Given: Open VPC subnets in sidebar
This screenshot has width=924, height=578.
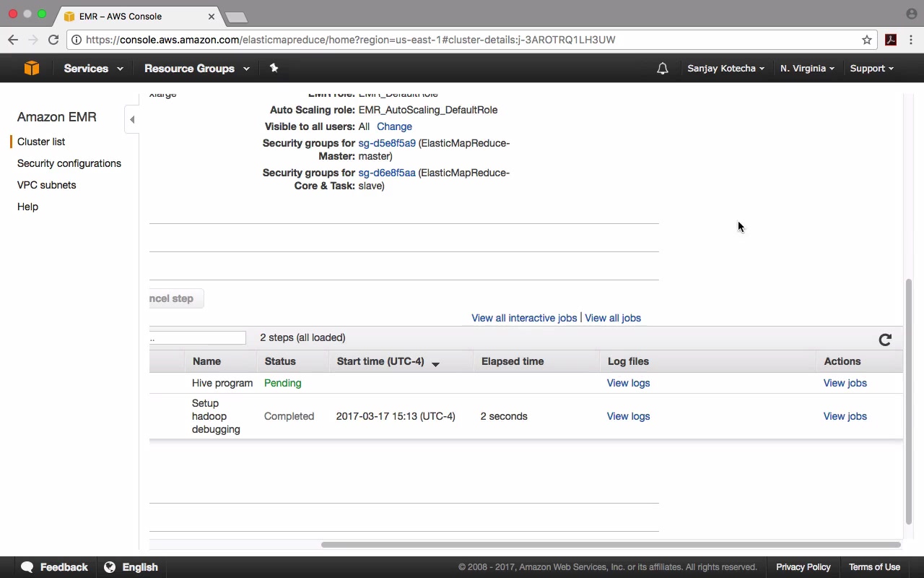Looking at the screenshot, I should [x=46, y=185].
